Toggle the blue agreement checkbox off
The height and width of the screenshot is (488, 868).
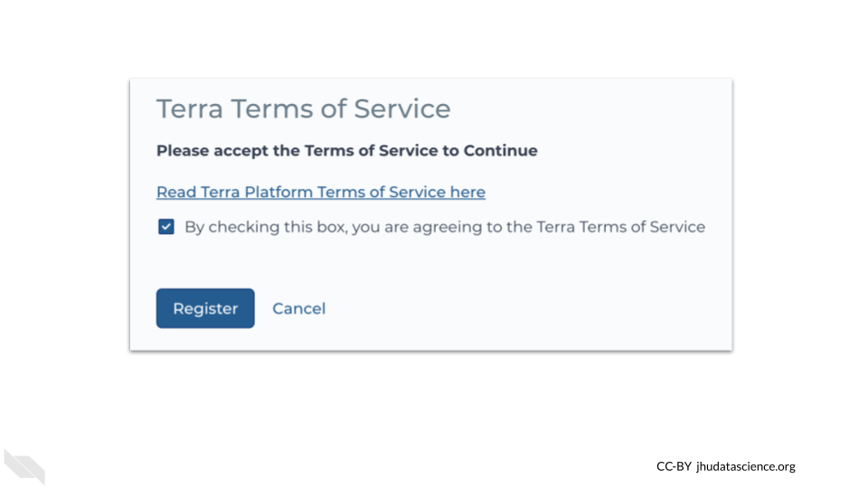tap(166, 227)
